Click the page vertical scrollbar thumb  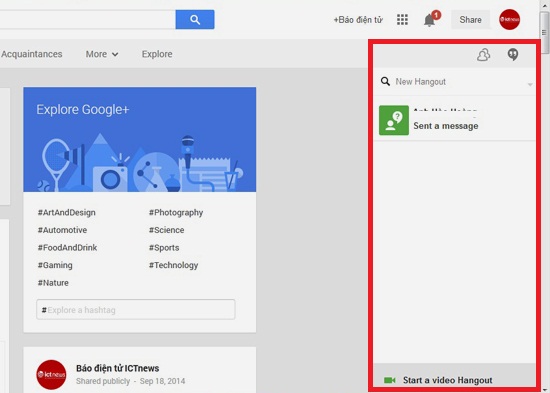(544, 32)
